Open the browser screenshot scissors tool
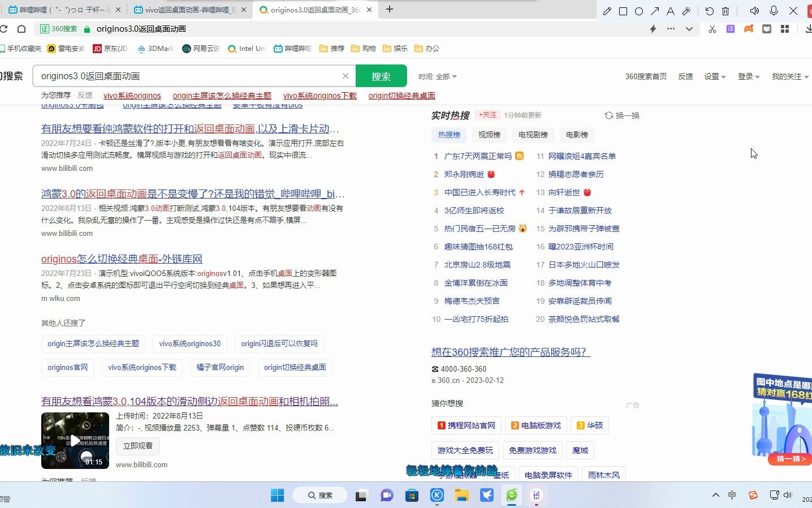This screenshot has width=812, height=508. tap(712, 28)
